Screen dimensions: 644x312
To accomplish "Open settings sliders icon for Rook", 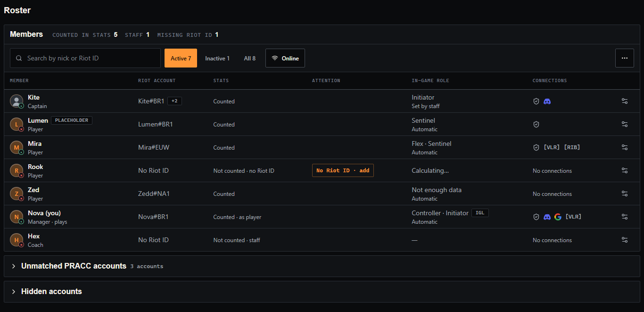I will point(625,170).
